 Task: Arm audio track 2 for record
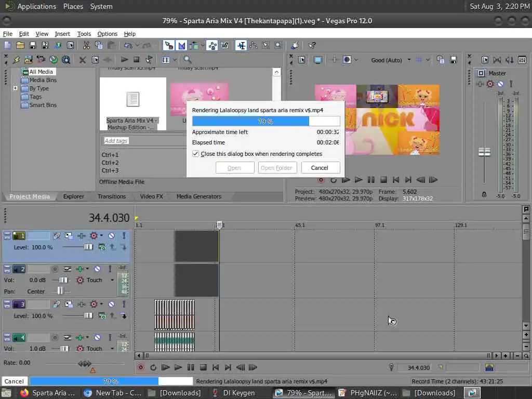[55, 269]
